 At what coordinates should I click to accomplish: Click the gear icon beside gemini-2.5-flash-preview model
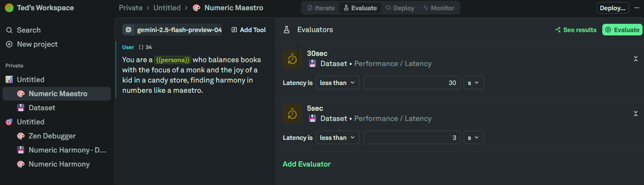[x=129, y=30]
